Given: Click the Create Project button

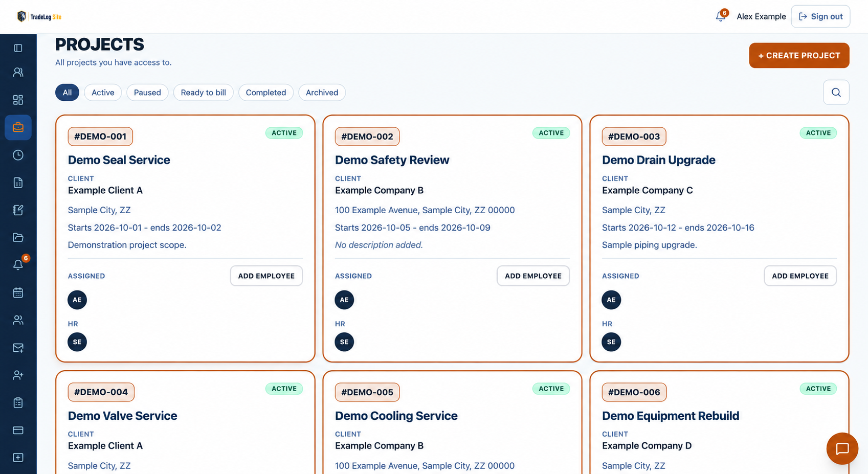Looking at the screenshot, I should (799, 55).
